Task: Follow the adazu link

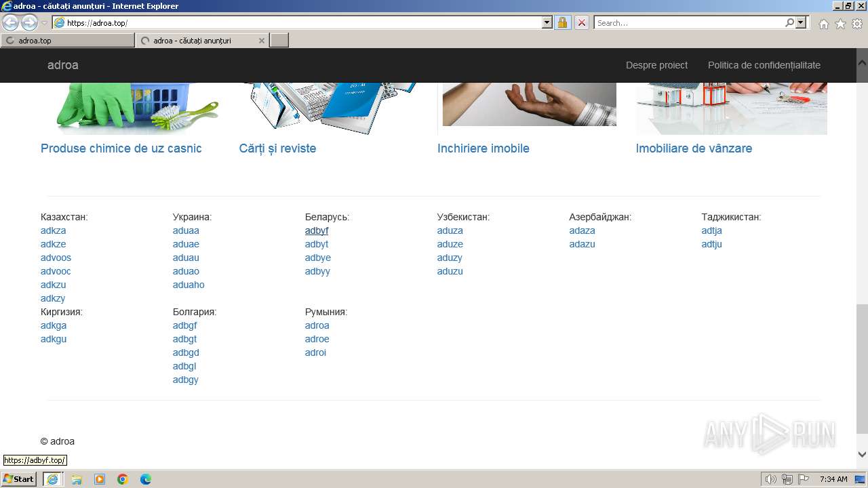Action: [583, 244]
